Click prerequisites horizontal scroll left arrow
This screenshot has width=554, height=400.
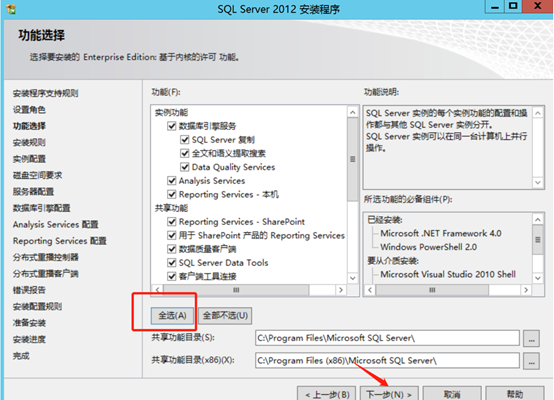point(370,290)
